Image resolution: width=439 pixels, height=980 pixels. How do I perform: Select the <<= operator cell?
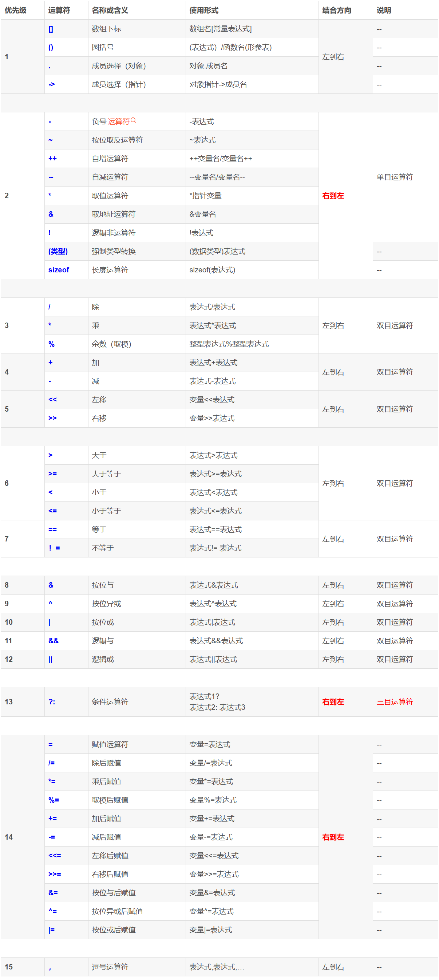click(x=66, y=856)
